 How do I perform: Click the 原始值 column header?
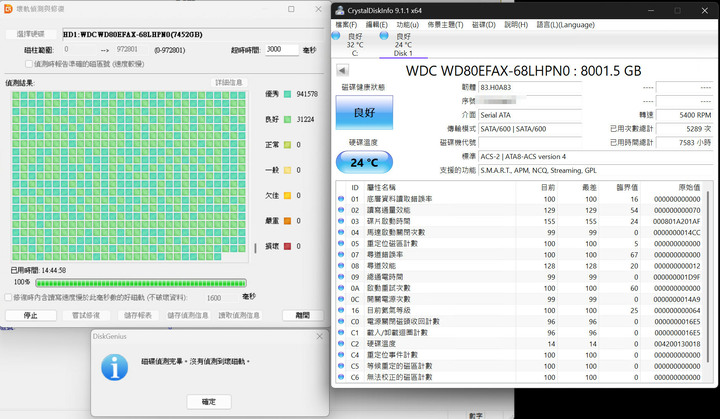689,187
